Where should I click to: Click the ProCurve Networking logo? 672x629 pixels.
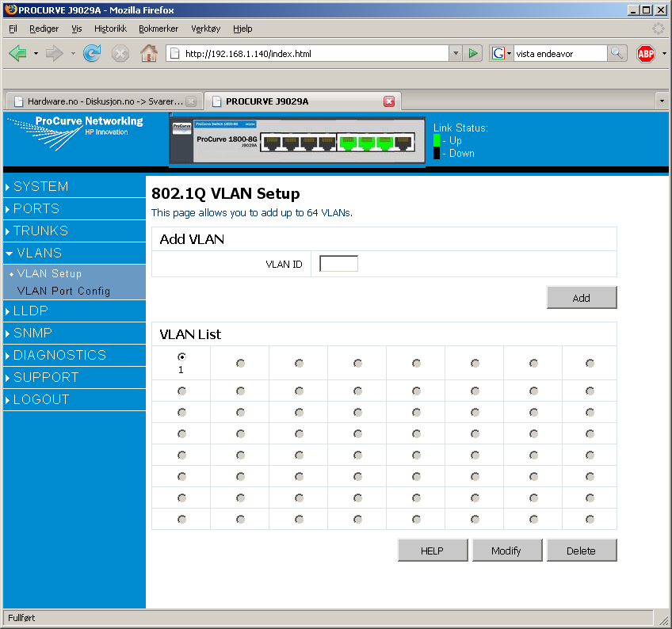(75, 132)
